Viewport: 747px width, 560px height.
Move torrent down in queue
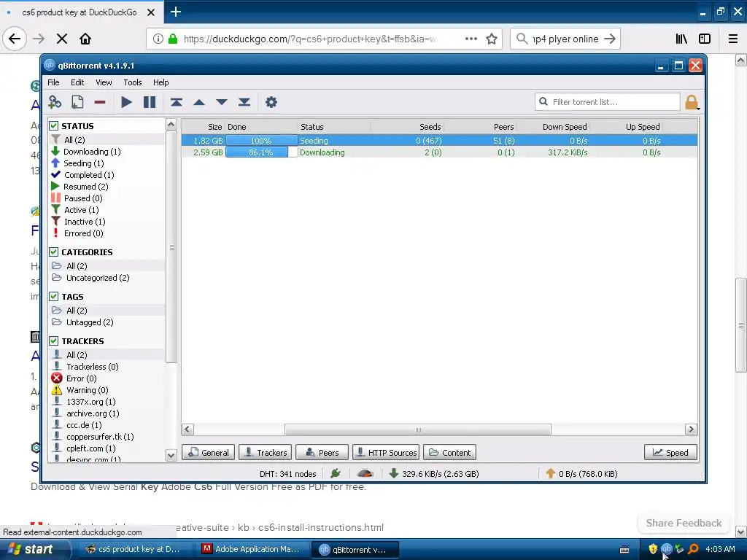222,102
